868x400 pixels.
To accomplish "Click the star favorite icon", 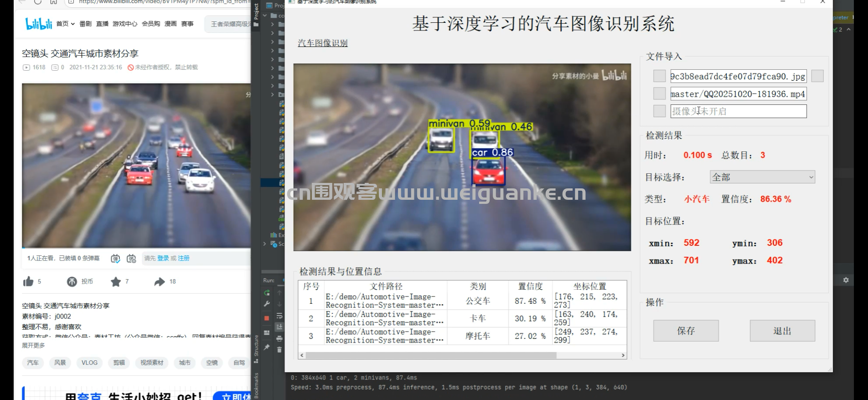I will point(116,282).
